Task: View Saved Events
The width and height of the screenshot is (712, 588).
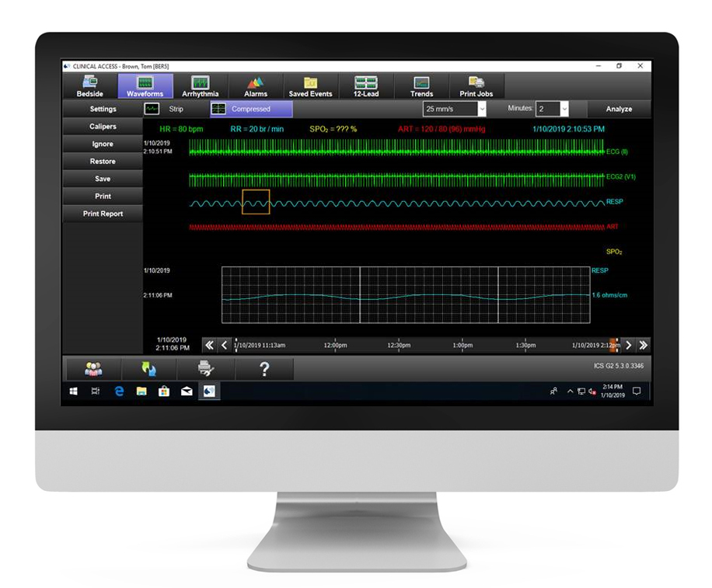Action: pyautogui.click(x=310, y=86)
